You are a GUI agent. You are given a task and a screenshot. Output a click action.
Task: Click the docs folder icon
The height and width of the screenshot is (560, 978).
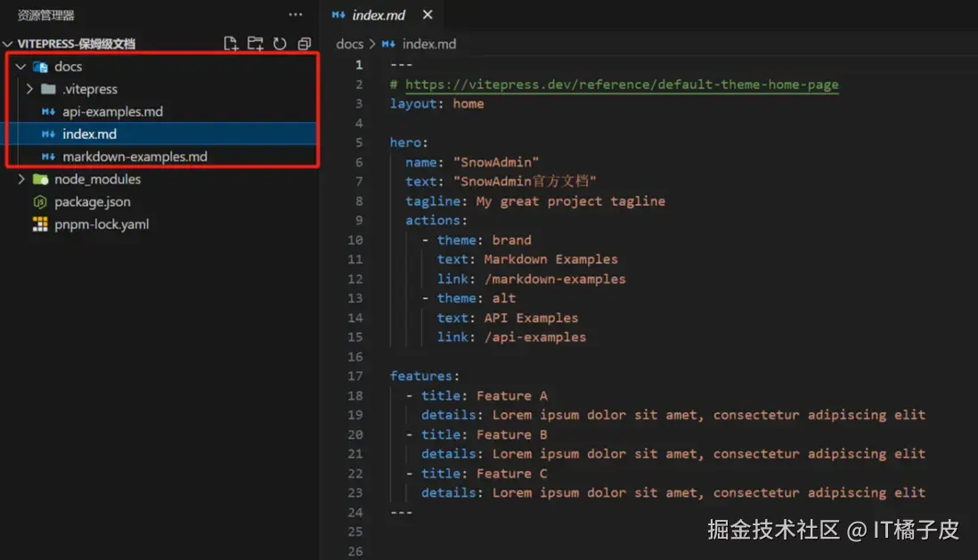41,66
